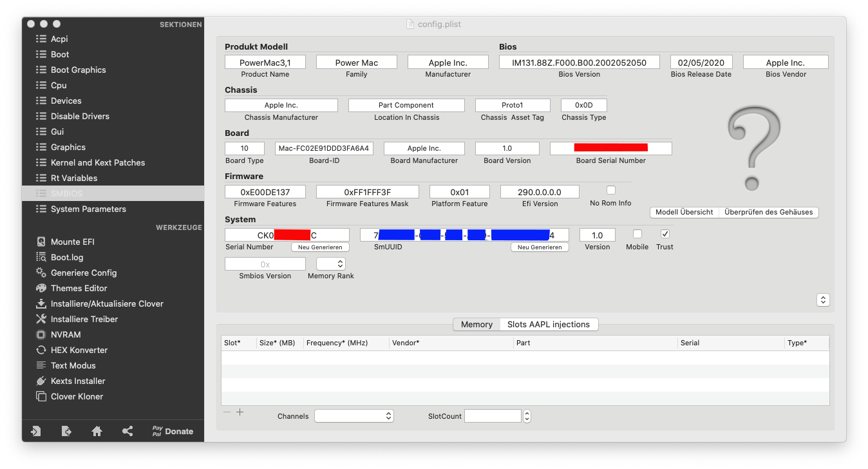The width and height of the screenshot is (868, 469).
Task: Click the large question mark model image
Action: (754, 149)
